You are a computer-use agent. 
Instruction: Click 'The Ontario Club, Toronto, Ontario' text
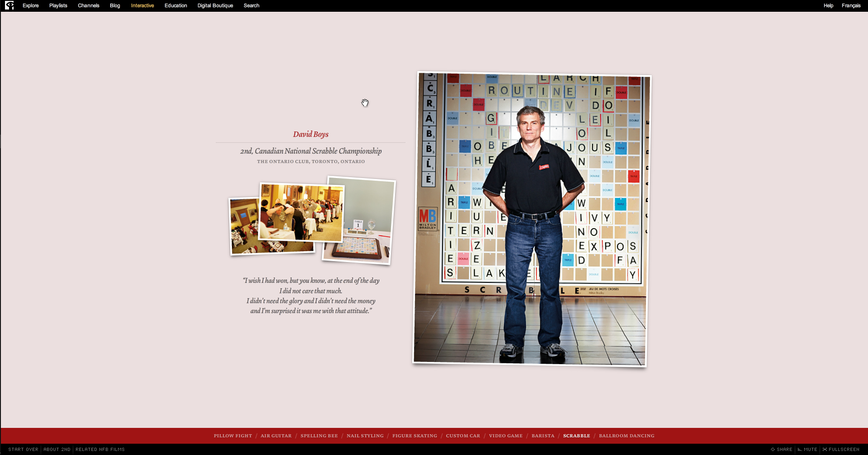311,161
